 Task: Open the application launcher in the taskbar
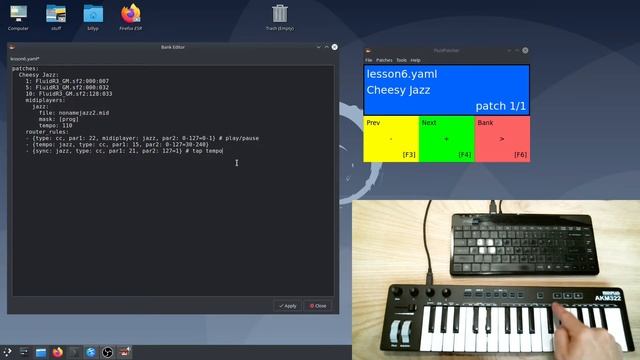7,352
